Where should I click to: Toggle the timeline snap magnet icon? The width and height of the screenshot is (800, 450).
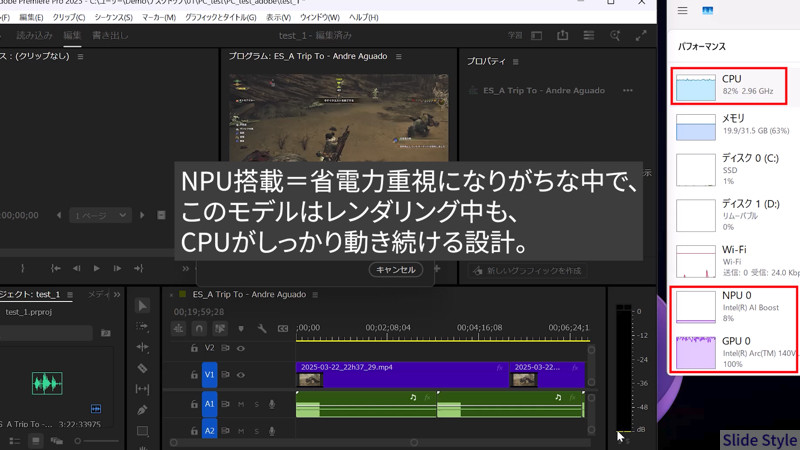click(199, 327)
